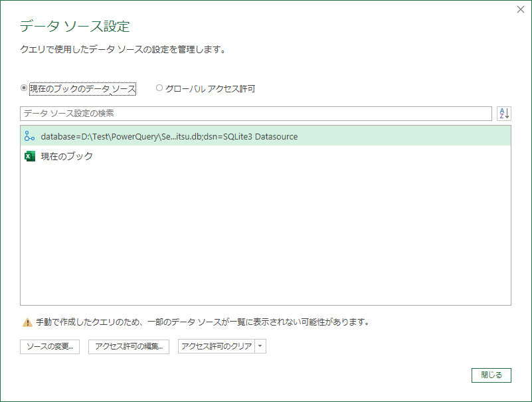Open アクセス許可の編集... dialog
532x402 pixels.
point(129,346)
